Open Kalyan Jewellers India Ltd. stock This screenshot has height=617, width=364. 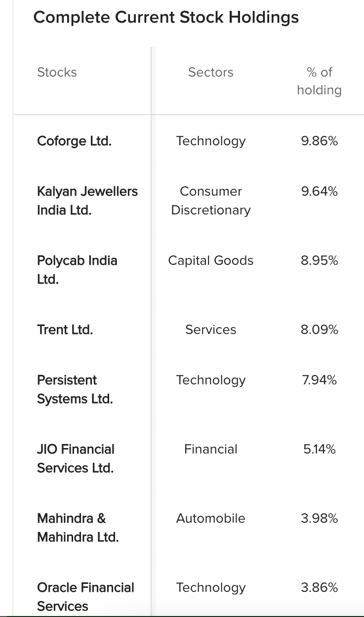pyautogui.click(x=87, y=201)
